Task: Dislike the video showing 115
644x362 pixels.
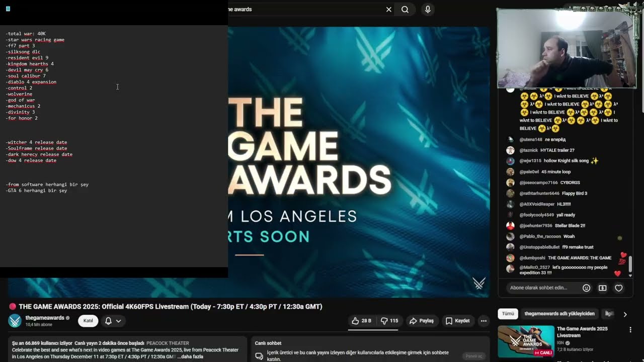Action: (x=389, y=321)
